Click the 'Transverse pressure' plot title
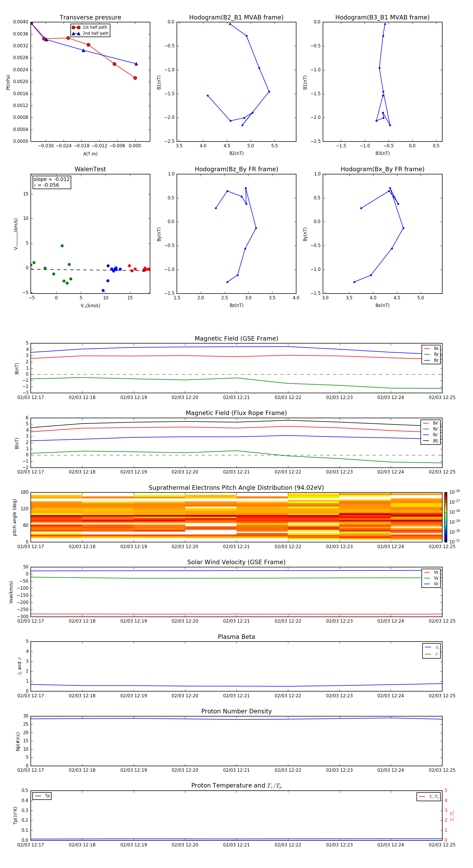 pyautogui.click(x=90, y=18)
